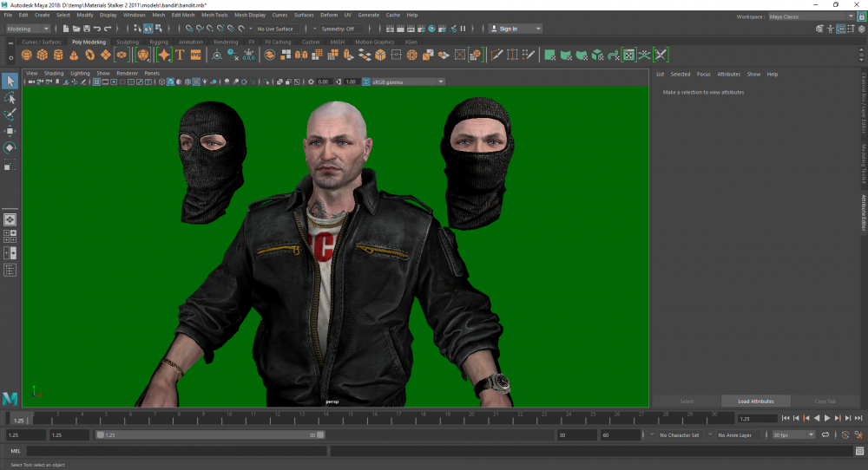The height and width of the screenshot is (470, 868).
Task: Choose the Select arrow tool
Action: [x=10, y=82]
